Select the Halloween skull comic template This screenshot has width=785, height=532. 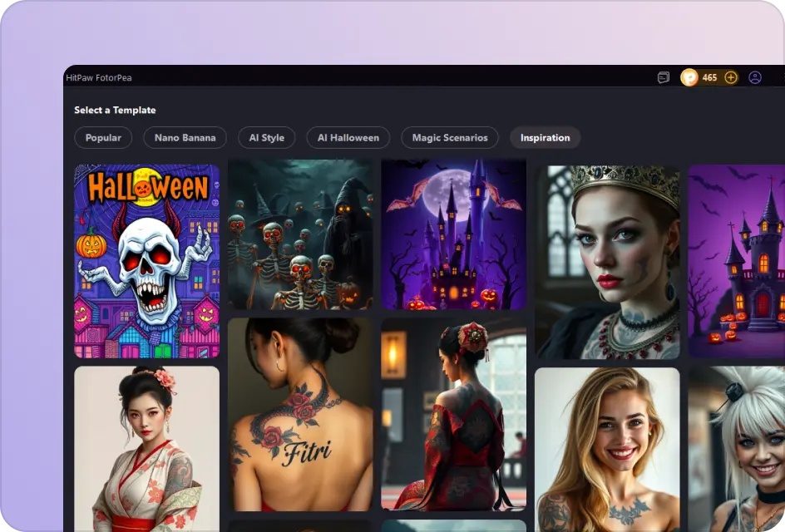147,260
